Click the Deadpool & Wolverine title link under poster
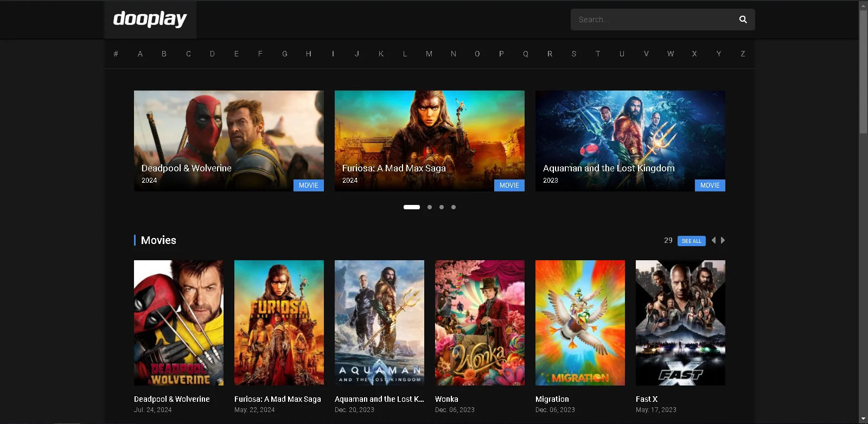The image size is (868, 424). coord(172,399)
